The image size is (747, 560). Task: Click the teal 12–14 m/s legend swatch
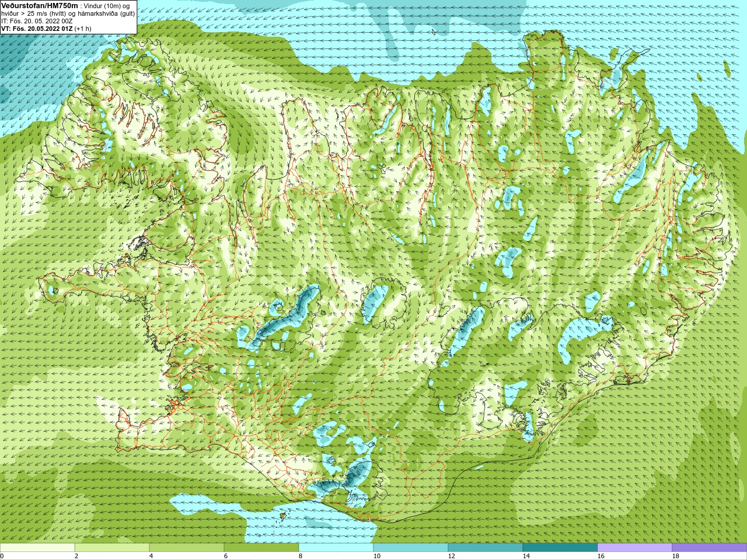pos(486,548)
